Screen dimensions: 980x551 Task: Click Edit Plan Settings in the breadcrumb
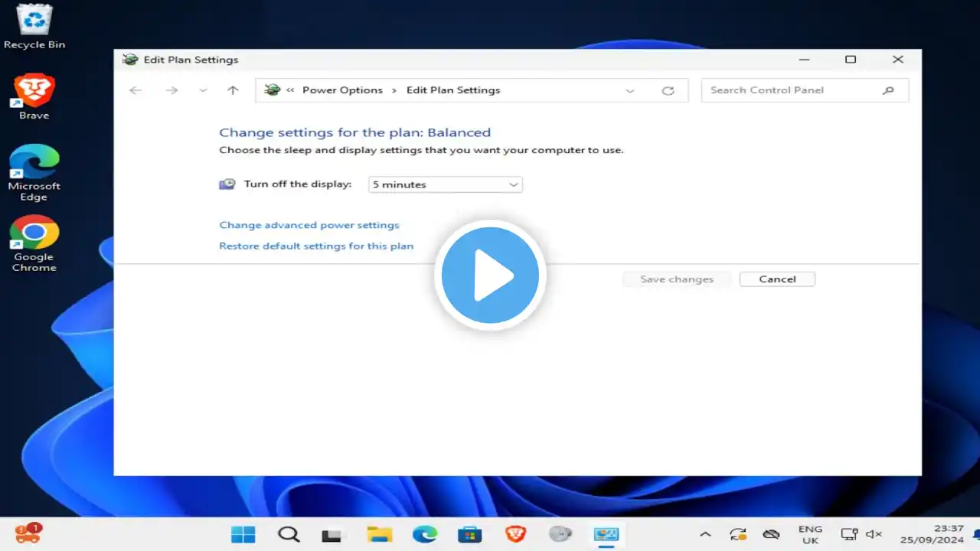coord(453,90)
